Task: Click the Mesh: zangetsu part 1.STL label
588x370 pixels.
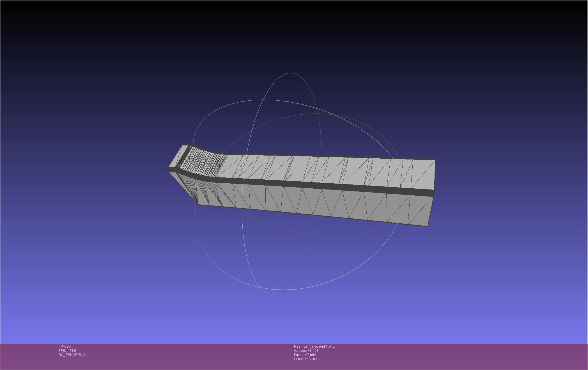Action: tap(314, 346)
